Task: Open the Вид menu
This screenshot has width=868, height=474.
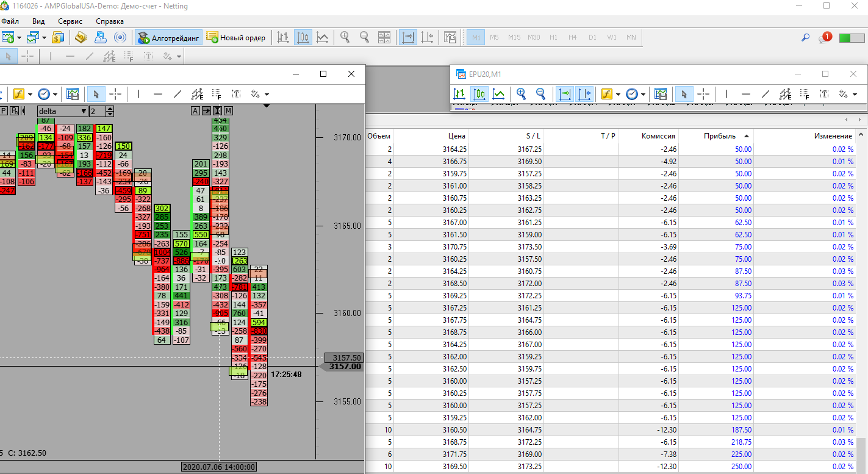Action: pos(38,21)
